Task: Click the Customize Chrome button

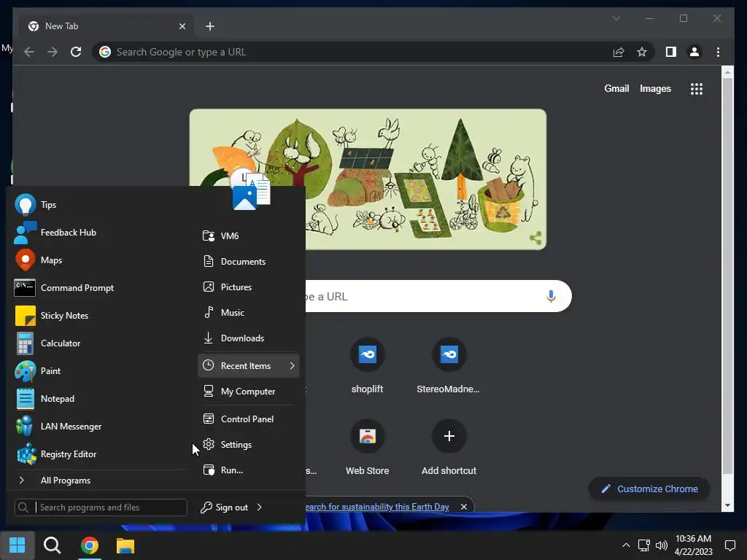Action: [x=649, y=489]
